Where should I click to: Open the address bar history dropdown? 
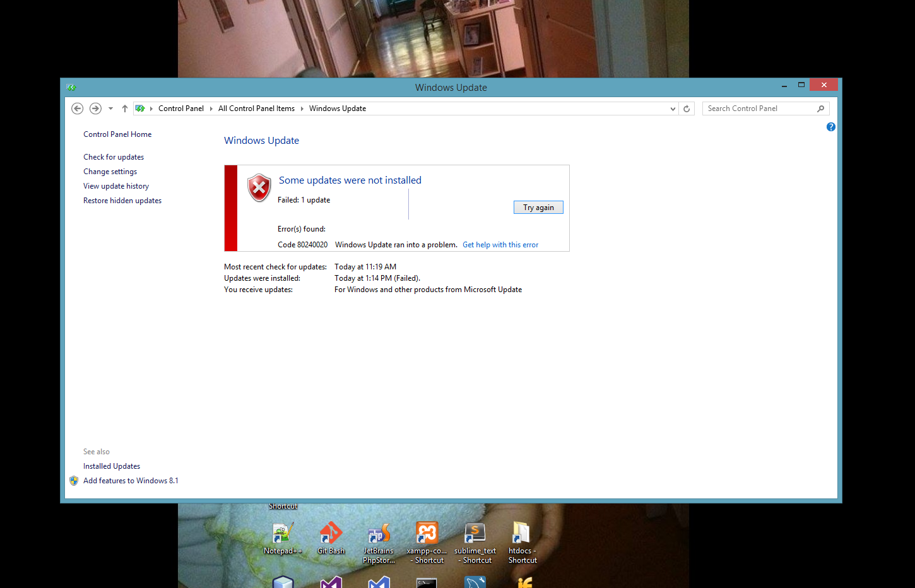673,109
